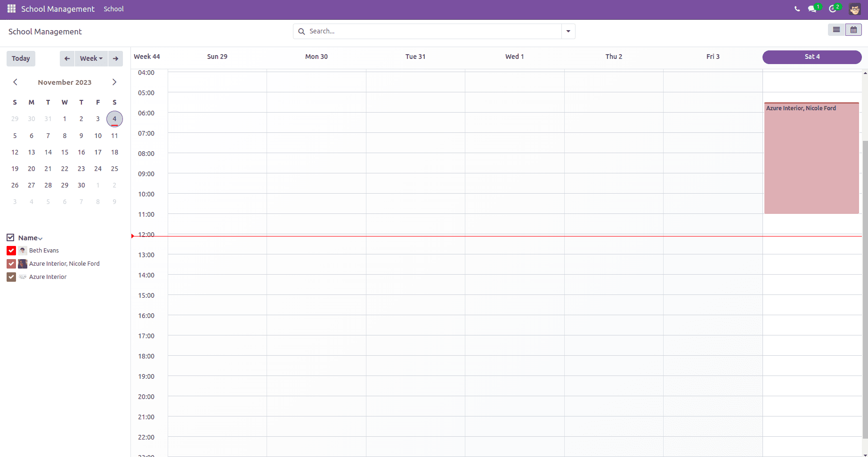Click the Today button
The image size is (868, 457).
pos(21,58)
